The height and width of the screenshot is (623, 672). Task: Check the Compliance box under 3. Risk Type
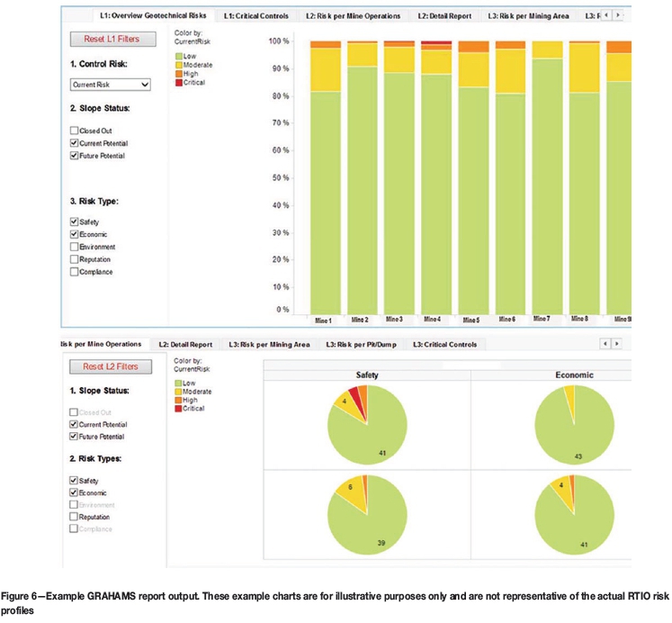pyautogui.click(x=75, y=271)
